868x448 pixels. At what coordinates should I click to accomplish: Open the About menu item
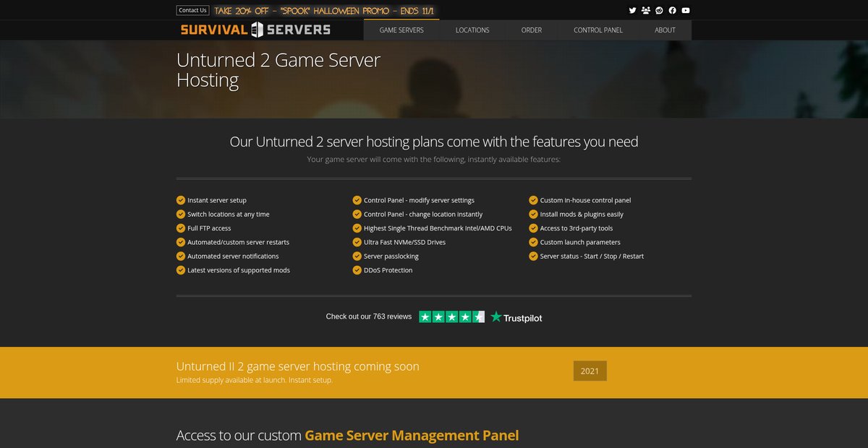click(x=665, y=30)
